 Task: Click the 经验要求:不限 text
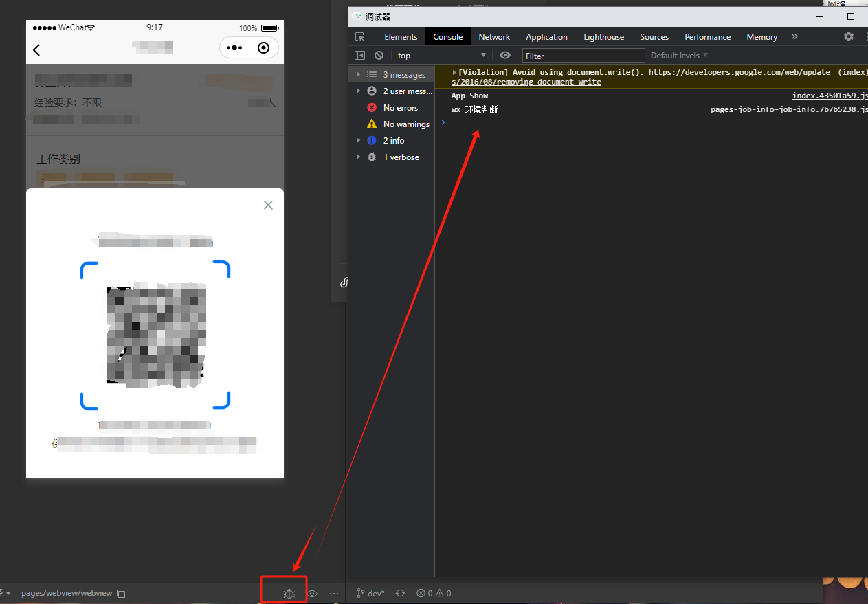(68, 102)
